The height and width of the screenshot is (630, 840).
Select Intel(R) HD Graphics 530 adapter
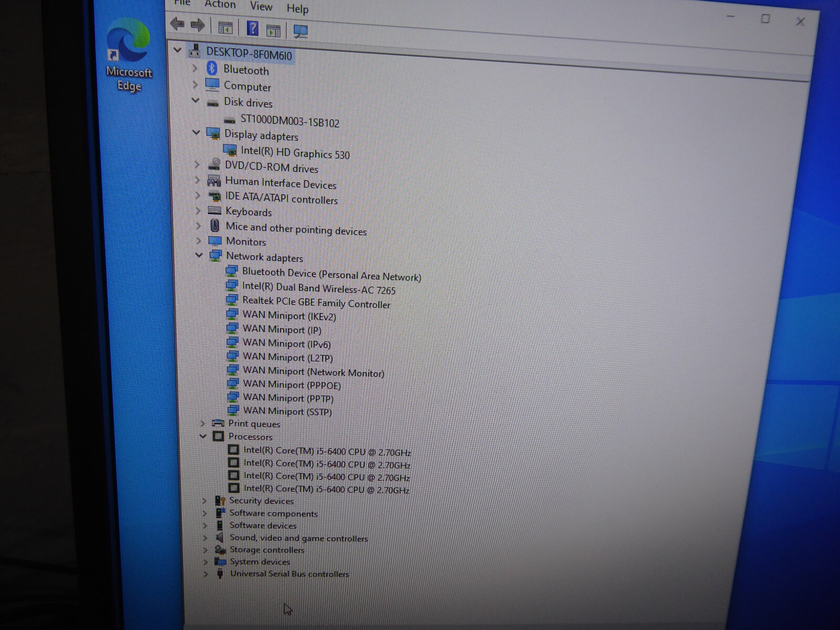(x=295, y=152)
